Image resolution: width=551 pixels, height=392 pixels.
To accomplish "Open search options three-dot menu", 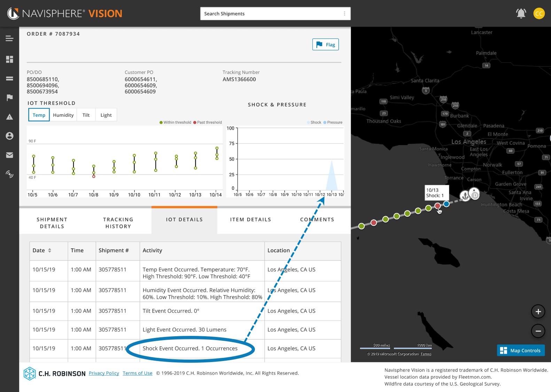I will [344, 14].
